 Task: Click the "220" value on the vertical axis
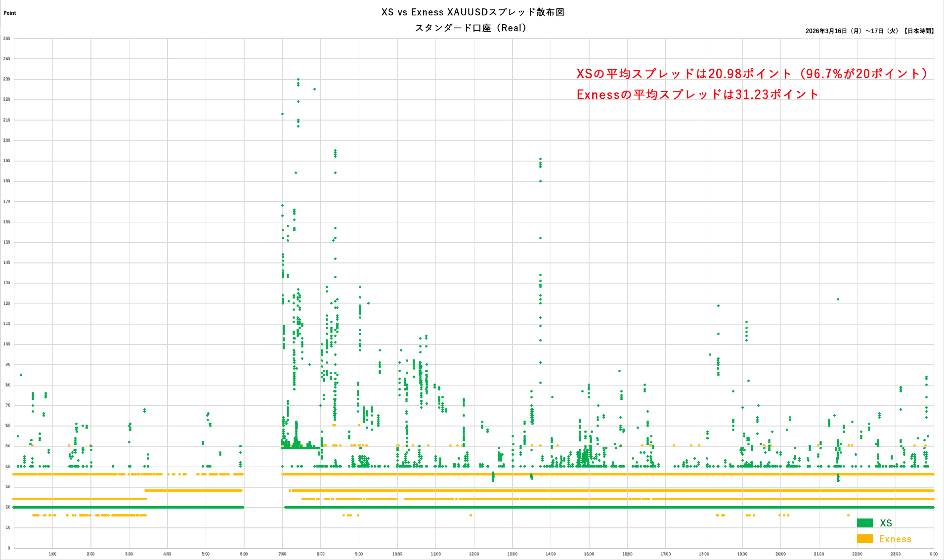[7, 99]
